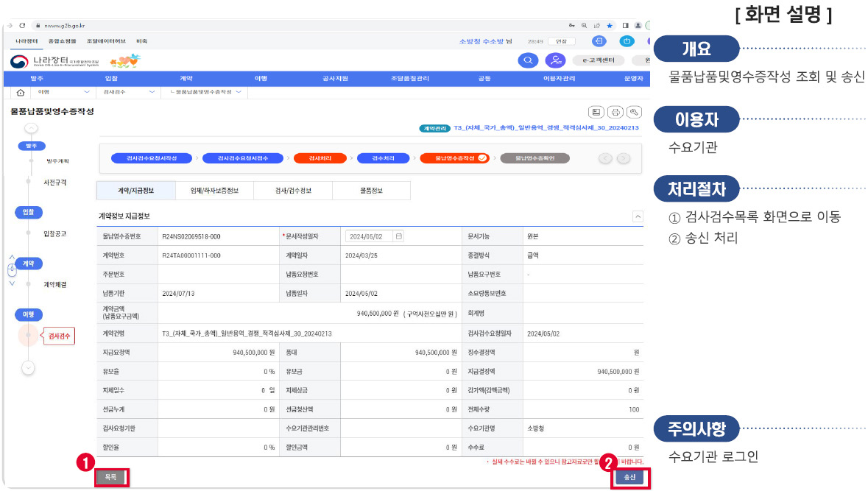
Task: Open the T3 contract title link
Action: (546, 128)
